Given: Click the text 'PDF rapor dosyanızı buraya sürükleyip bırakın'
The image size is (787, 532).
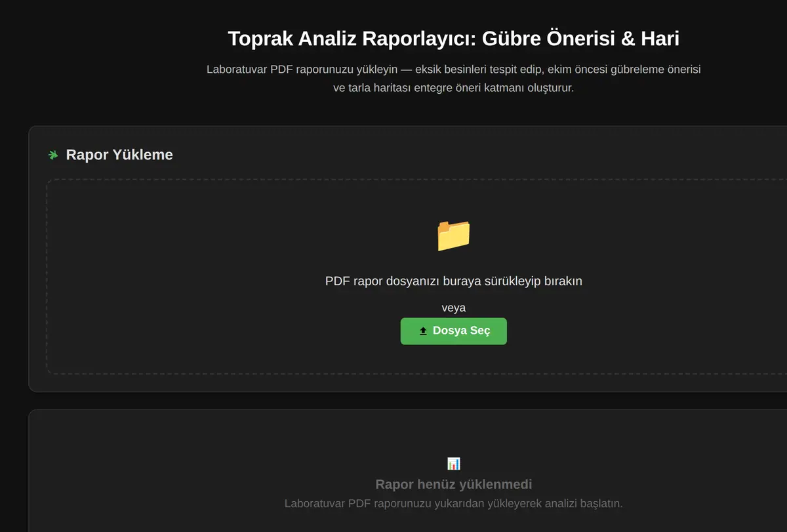Looking at the screenshot, I should coord(454,281).
